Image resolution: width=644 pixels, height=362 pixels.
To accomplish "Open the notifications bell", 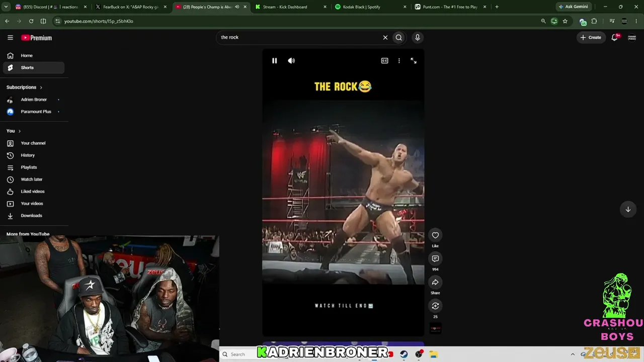I will (615, 37).
